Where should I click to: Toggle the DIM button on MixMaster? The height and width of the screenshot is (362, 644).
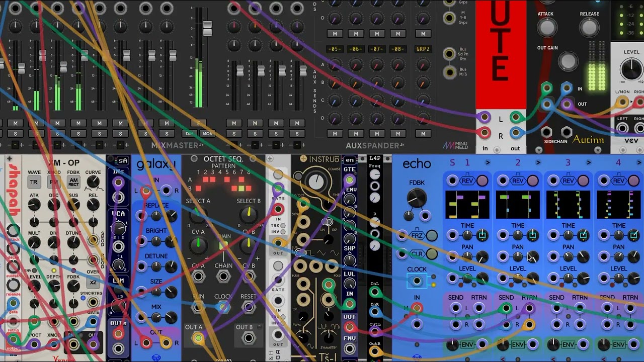point(189,134)
